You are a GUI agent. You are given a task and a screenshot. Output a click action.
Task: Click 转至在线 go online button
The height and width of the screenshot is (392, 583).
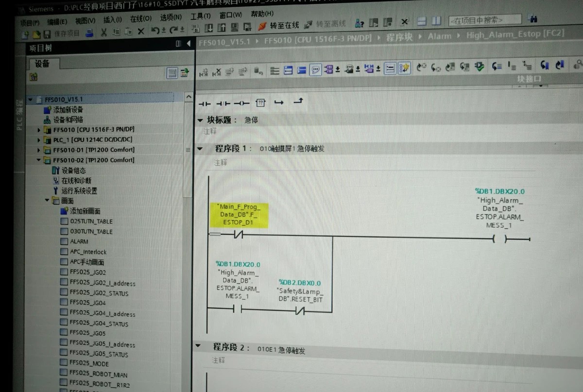pyautogui.click(x=278, y=25)
